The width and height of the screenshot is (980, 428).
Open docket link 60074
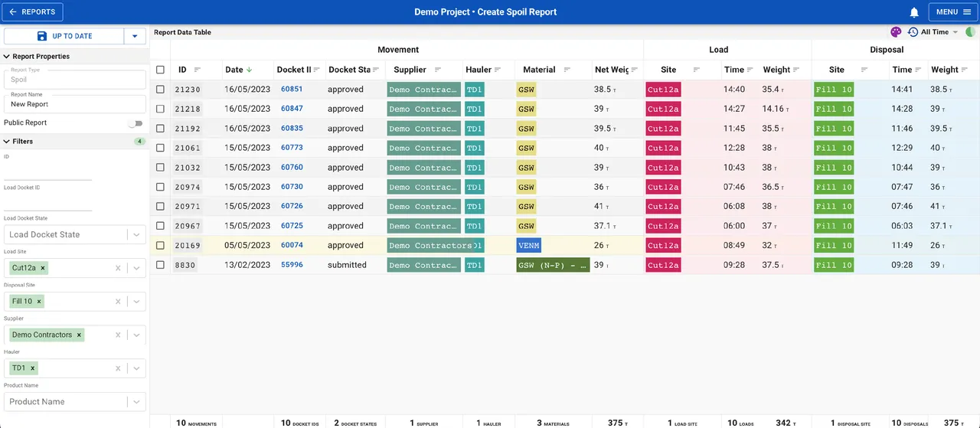click(x=292, y=245)
